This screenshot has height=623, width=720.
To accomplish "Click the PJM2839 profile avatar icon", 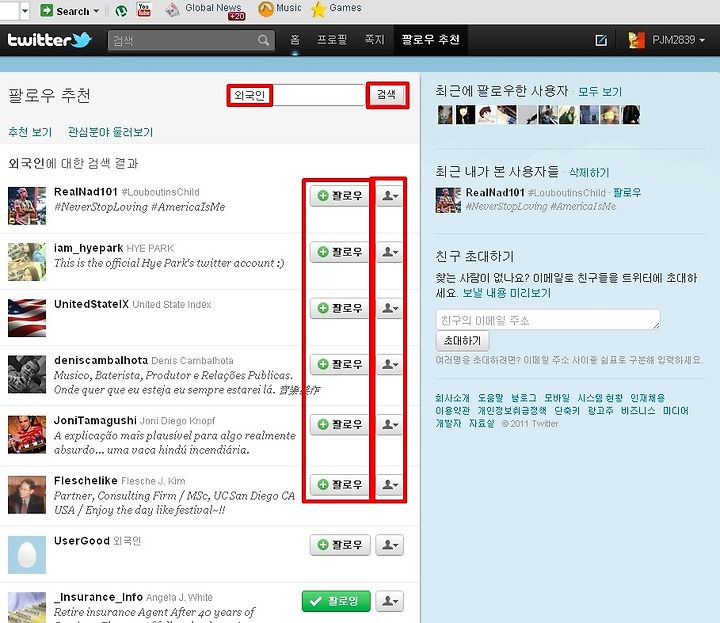I will click(x=636, y=40).
